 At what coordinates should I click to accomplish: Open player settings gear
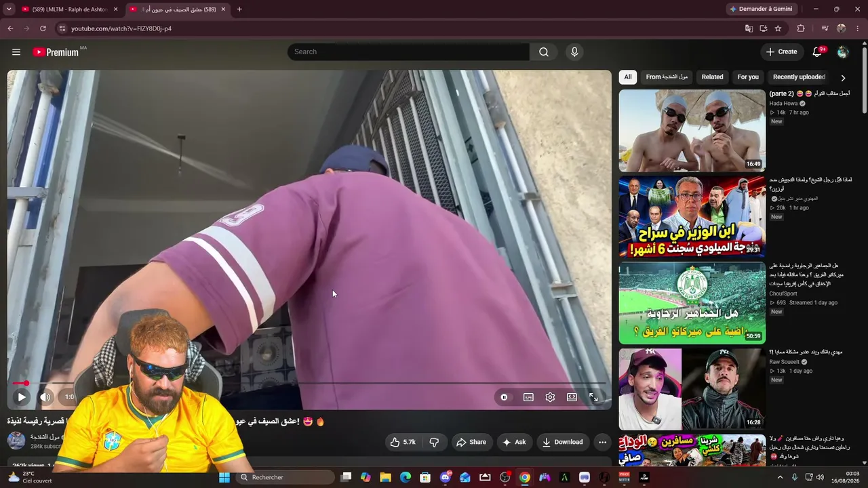(550, 397)
